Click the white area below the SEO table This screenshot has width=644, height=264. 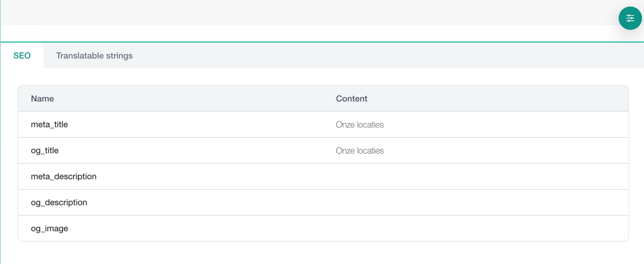tap(322, 253)
